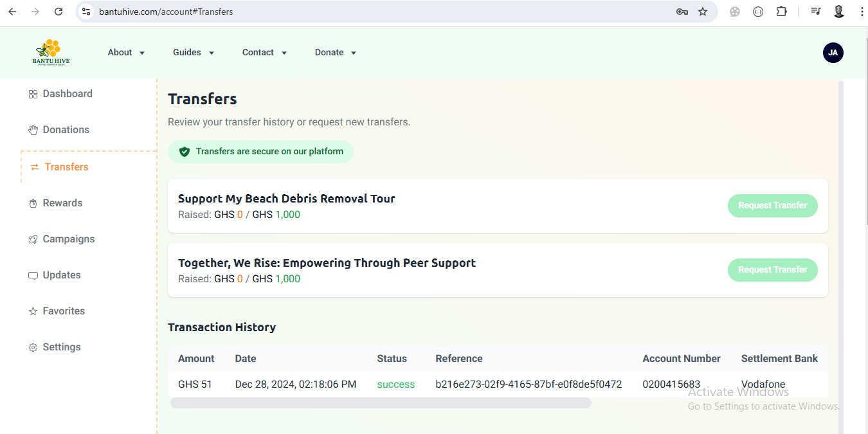The height and width of the screenshot is (434, 868).
Task: Select the Transfers sidebar item
Action: pyautogui.click(x=66, y=167)
